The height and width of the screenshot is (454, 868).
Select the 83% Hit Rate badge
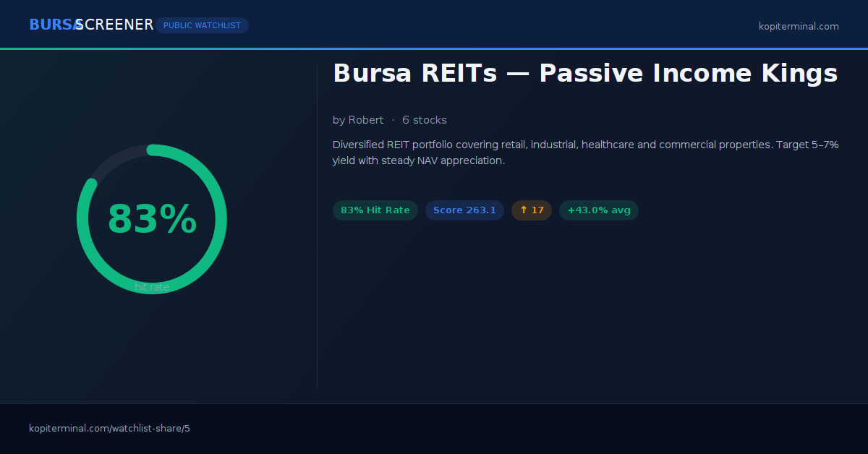[x=375, y=210]
